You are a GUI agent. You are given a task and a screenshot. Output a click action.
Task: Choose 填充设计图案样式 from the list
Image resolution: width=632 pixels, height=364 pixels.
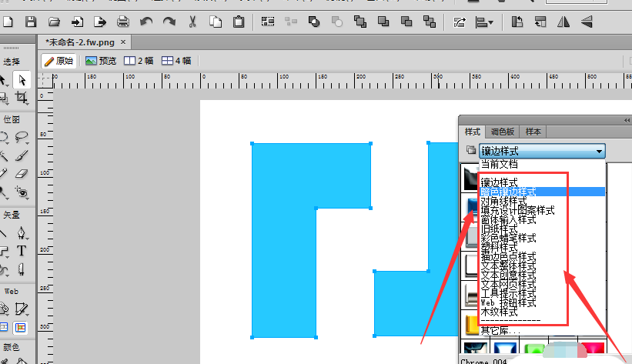tap(542, 210)
